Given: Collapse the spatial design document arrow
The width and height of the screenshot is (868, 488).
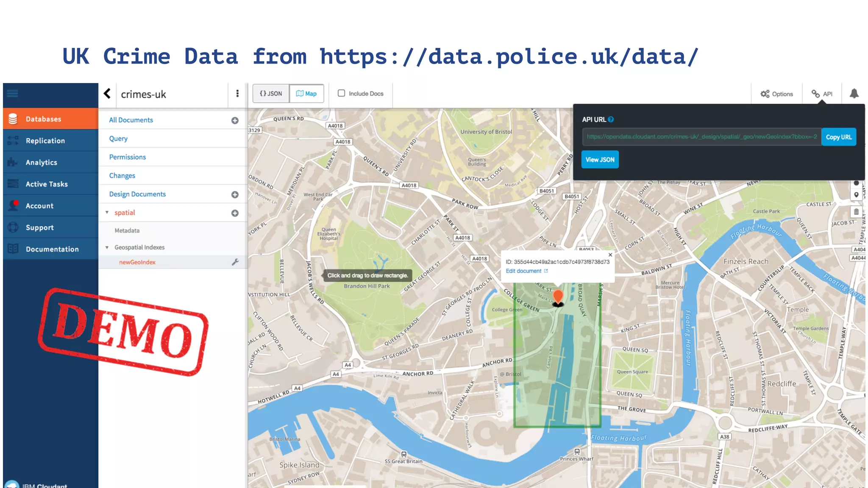Looking at the screenshot, I should (107, 212).
